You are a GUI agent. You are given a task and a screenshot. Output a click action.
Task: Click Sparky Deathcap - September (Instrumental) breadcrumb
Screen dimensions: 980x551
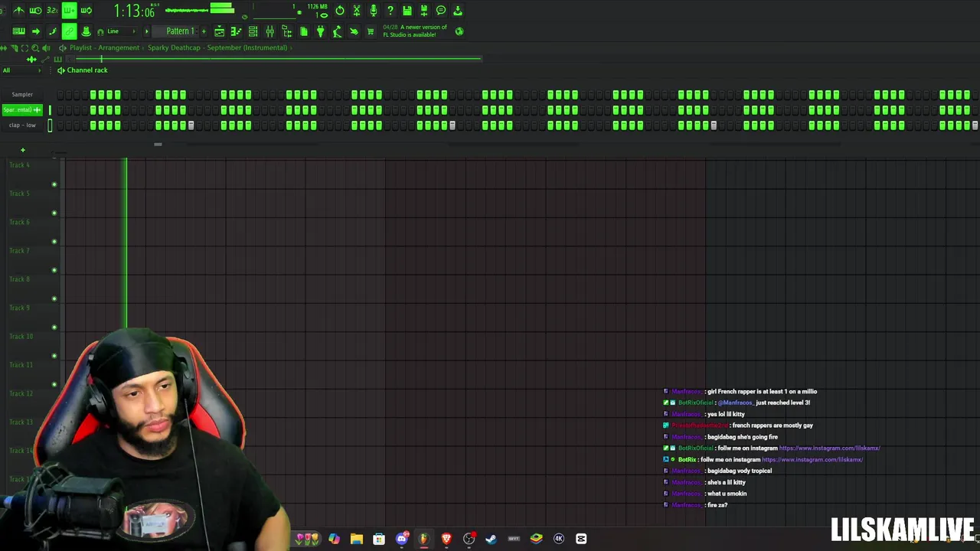[x=217, y=47]
